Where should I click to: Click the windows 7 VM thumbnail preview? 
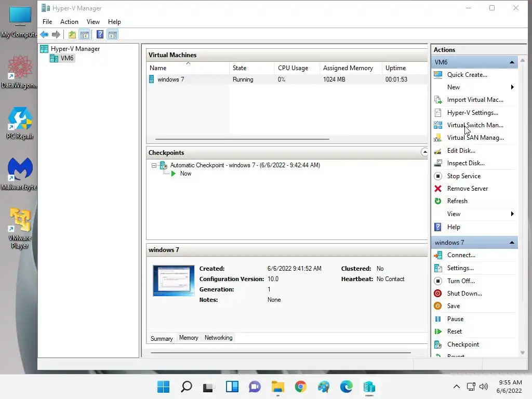click(174, 281)
